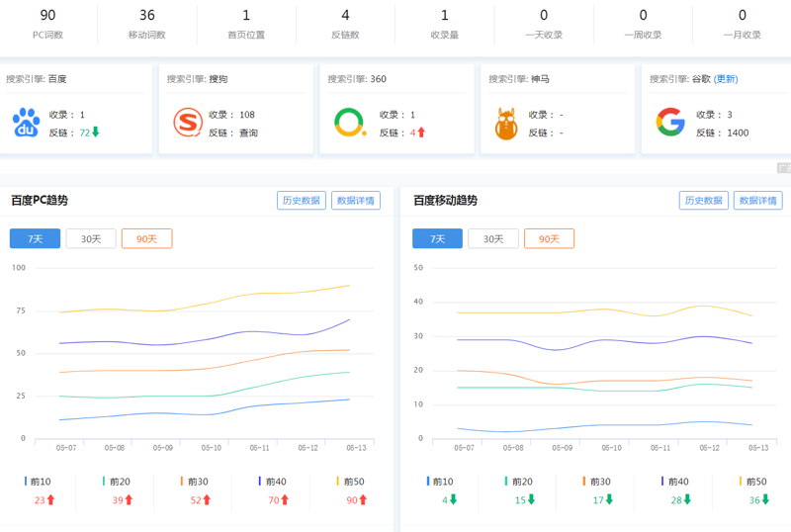Image resolution: width=791 pixels, height=532 pixels.
Task: Click red up arrow beside 360 backlinks
Action: tap(421, 133)
